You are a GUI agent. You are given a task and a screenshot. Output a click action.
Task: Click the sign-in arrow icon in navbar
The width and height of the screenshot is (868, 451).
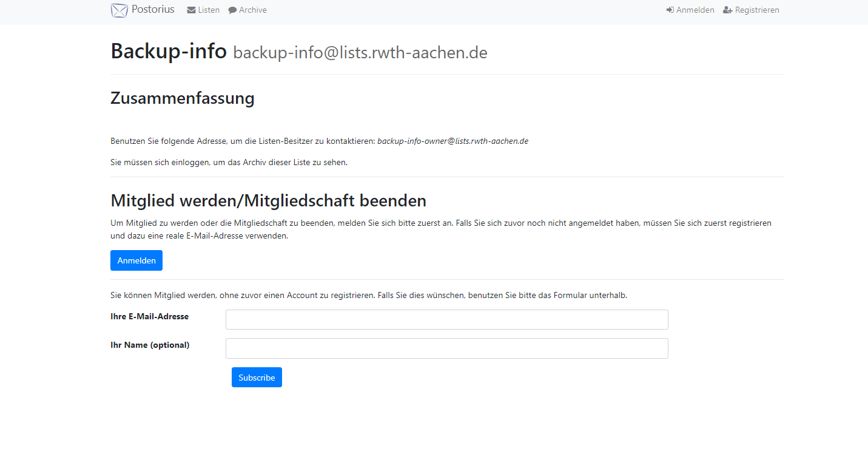click(x=670, y=10)
